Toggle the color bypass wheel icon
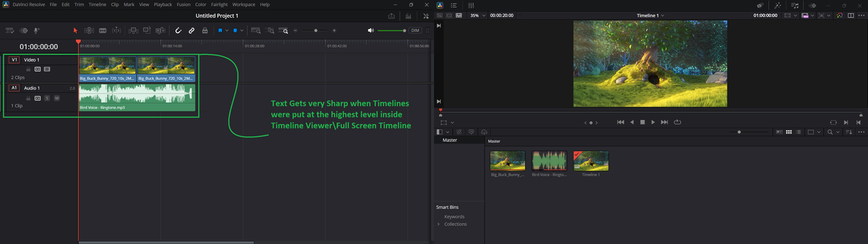Screen dimensions: 868x244 840,15
